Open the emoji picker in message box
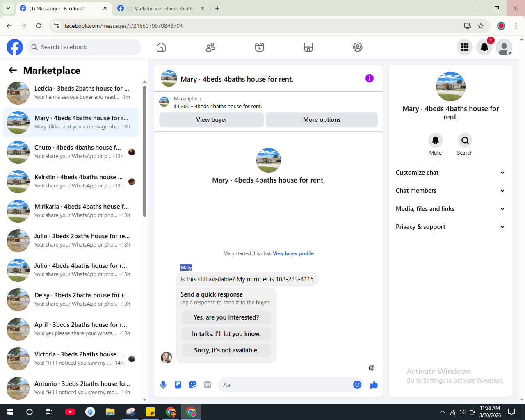 click(x=357, y=385)
